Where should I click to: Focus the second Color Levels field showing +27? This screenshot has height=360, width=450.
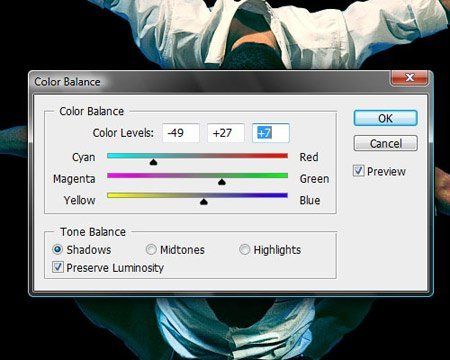[x=226, y=133]
